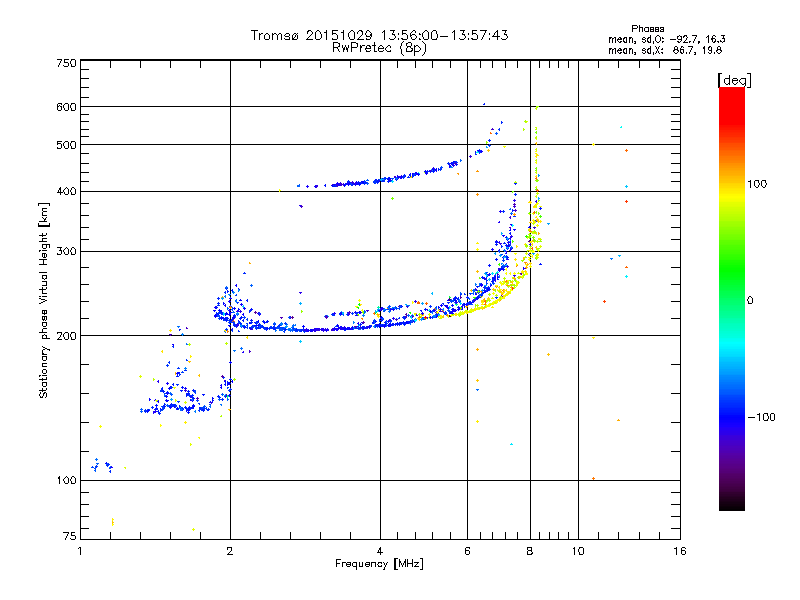Click the y-axis "500" tick label

(x=67, y=145)
